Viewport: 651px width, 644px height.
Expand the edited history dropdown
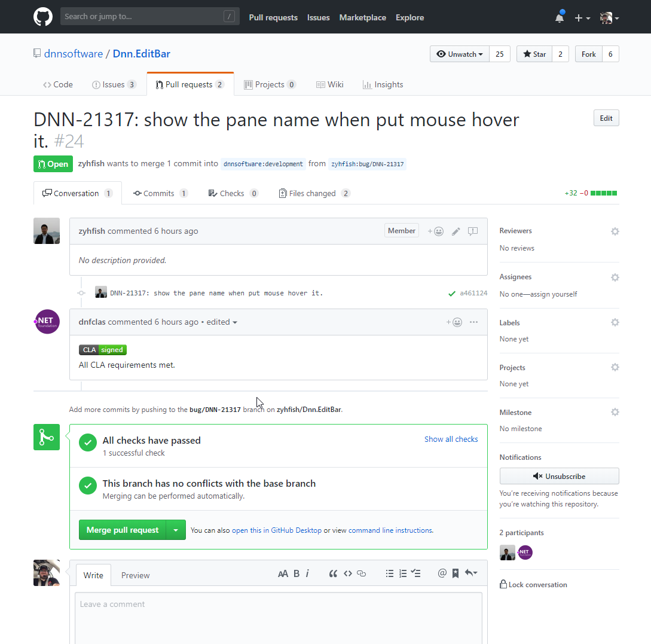pyautogui.click(x=222, y=322)
